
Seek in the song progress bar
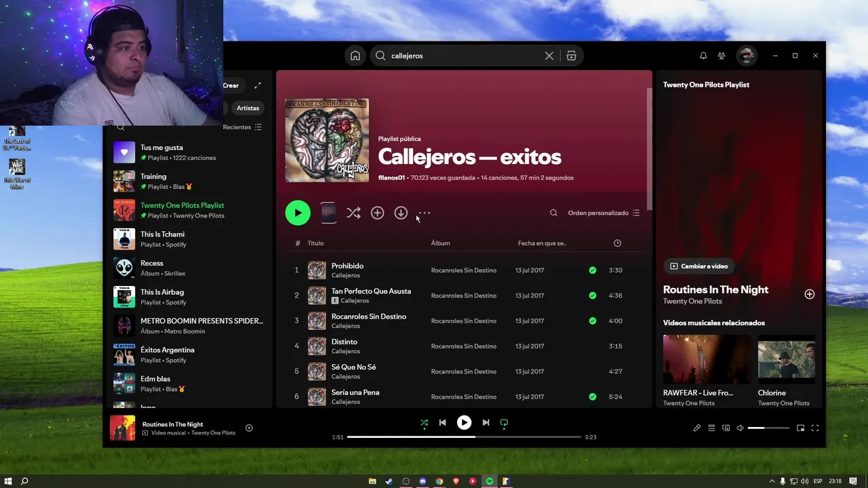(464, 437)
